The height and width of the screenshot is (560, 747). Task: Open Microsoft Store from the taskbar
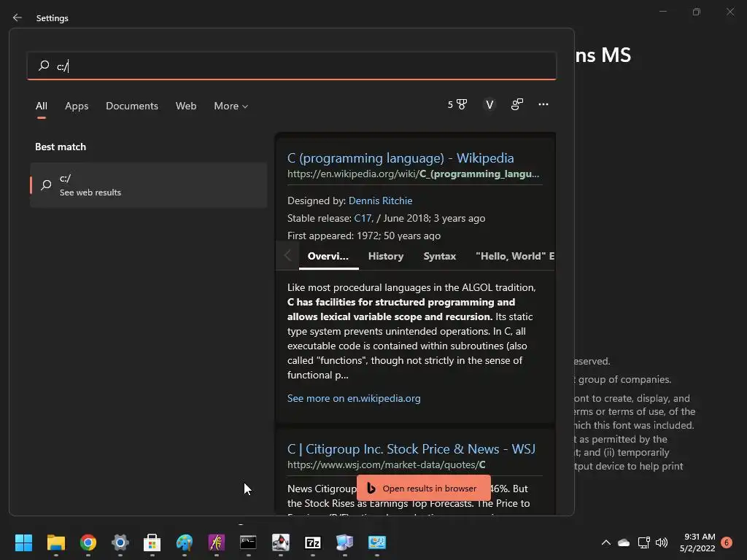152,542
